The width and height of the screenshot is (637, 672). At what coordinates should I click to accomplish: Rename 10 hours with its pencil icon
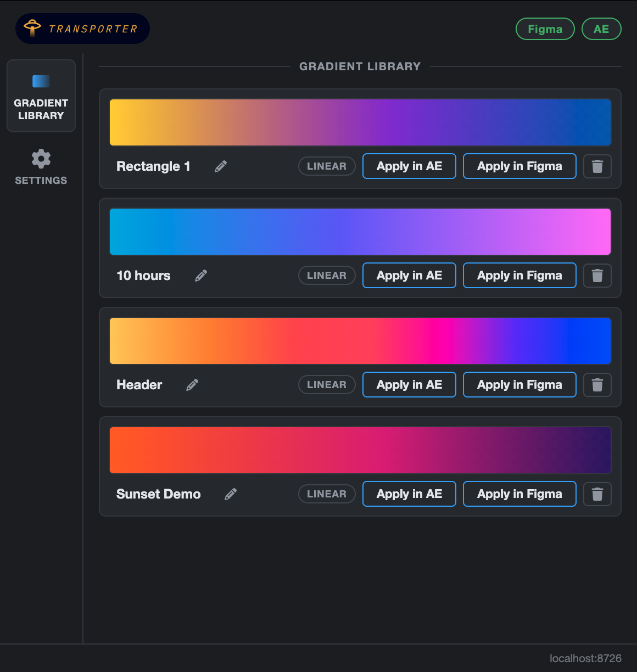click(x=201, y=276)
